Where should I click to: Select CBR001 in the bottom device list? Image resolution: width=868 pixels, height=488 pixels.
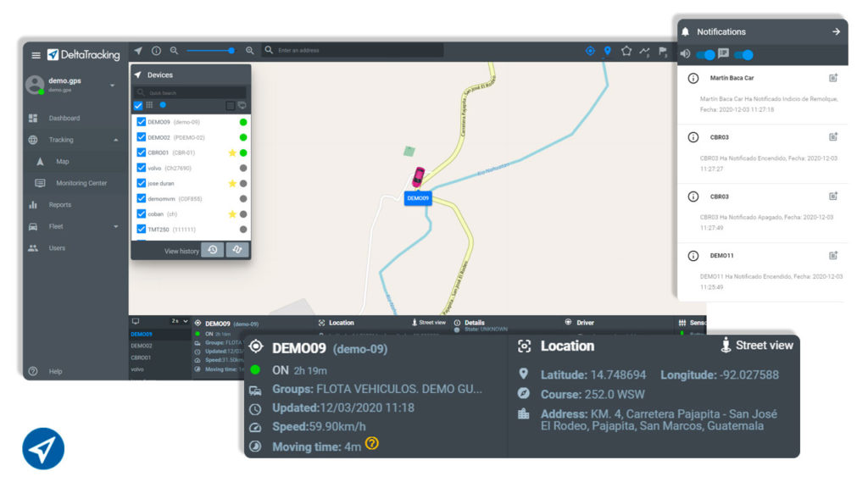(x=141, y=358)
